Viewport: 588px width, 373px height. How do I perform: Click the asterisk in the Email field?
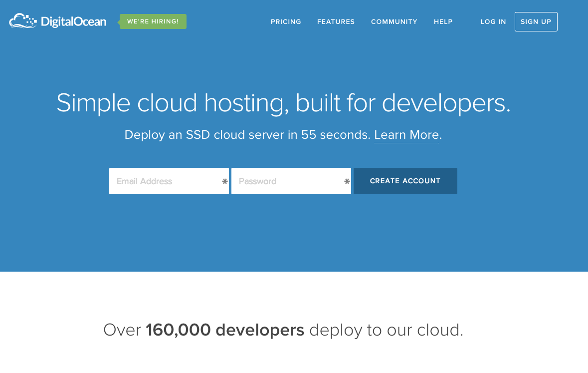(x=225, y=182)
